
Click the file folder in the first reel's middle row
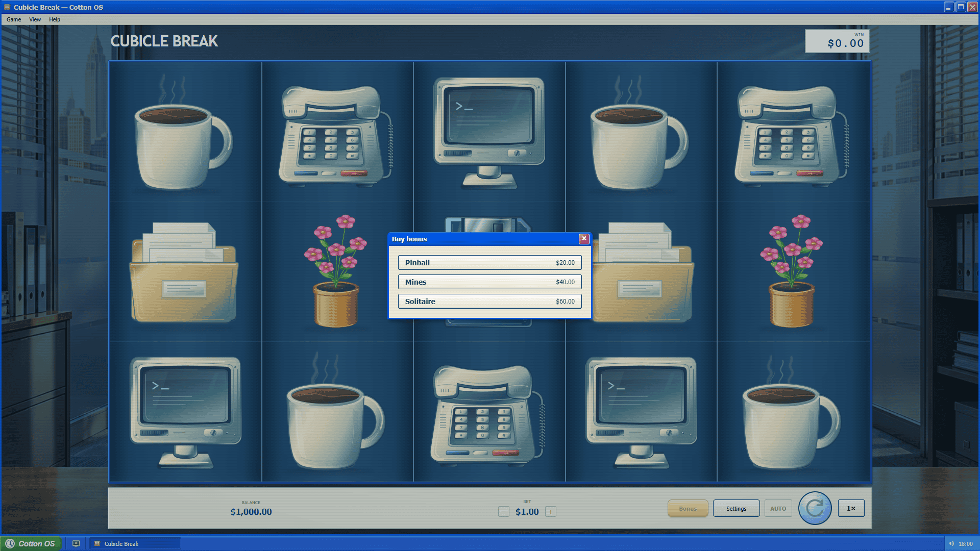point(184,272)
